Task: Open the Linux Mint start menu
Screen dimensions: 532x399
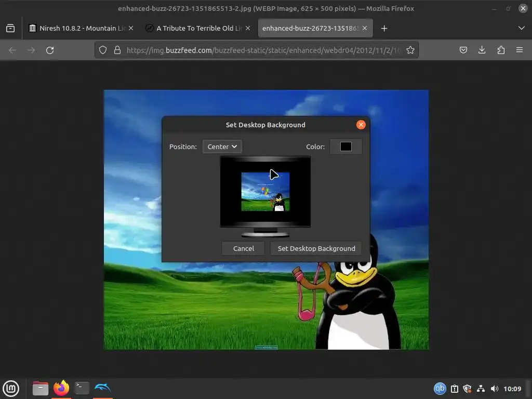Action: click(11, 389)
